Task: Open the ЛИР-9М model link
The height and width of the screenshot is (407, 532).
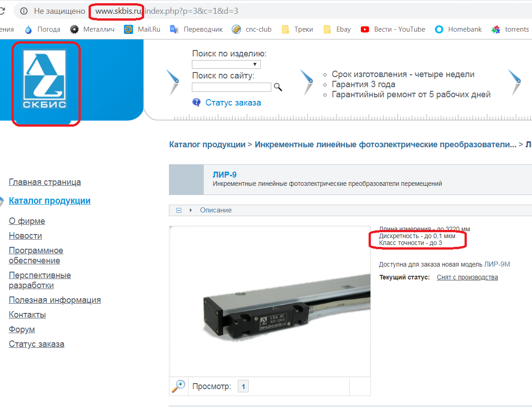Action: (497, 265)
